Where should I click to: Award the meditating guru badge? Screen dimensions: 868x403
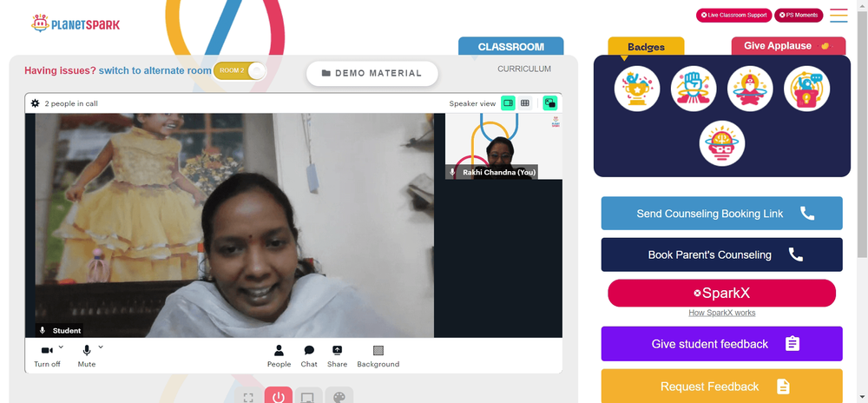[750, 89]
